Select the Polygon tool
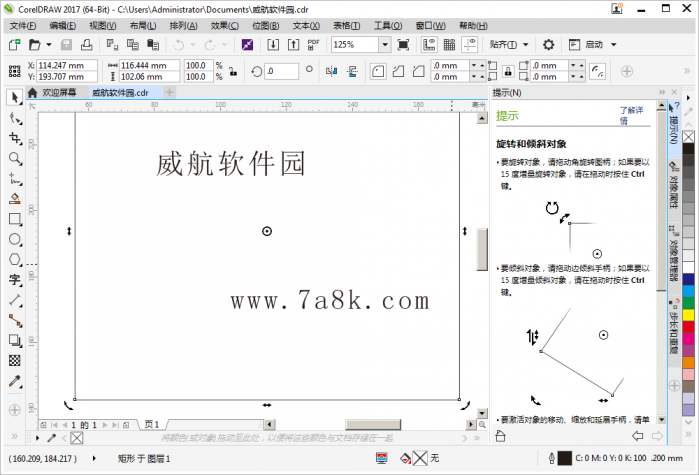Screen dimensions: 699x475 point(15,259)
